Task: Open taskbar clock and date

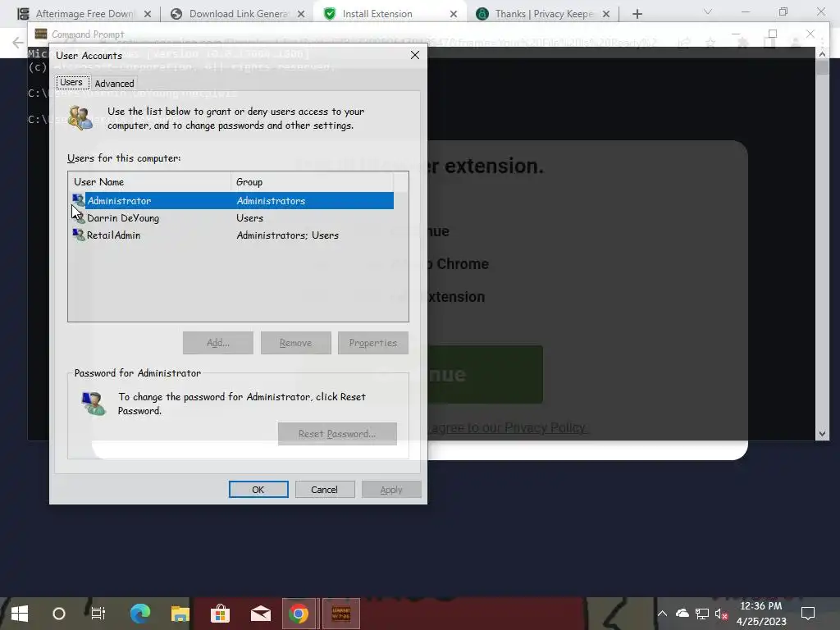Action: (x=760, y=614)
